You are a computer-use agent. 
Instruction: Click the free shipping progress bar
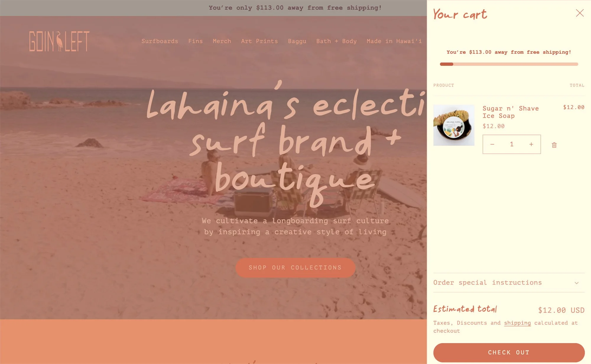point(509,64)
